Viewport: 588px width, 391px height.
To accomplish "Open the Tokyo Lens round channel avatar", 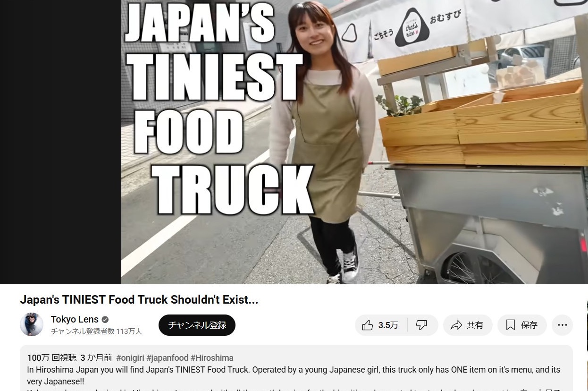I will click(x=32, y=324).
